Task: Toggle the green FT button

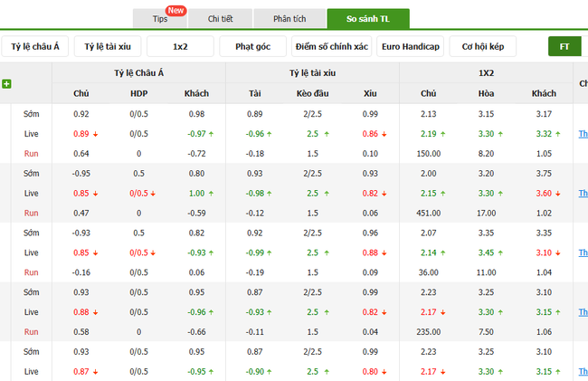Action: 564,46
